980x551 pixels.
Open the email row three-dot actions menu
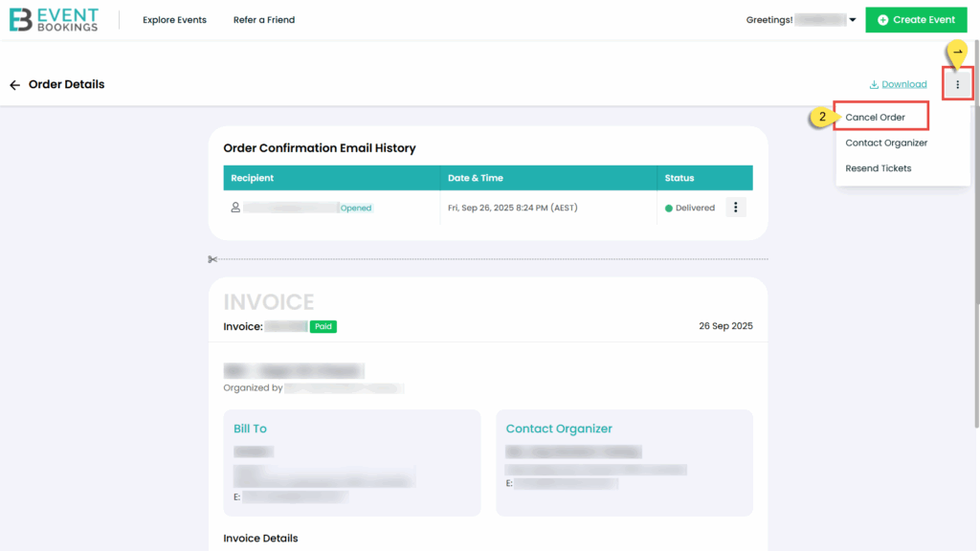click(x=735, y=208)
